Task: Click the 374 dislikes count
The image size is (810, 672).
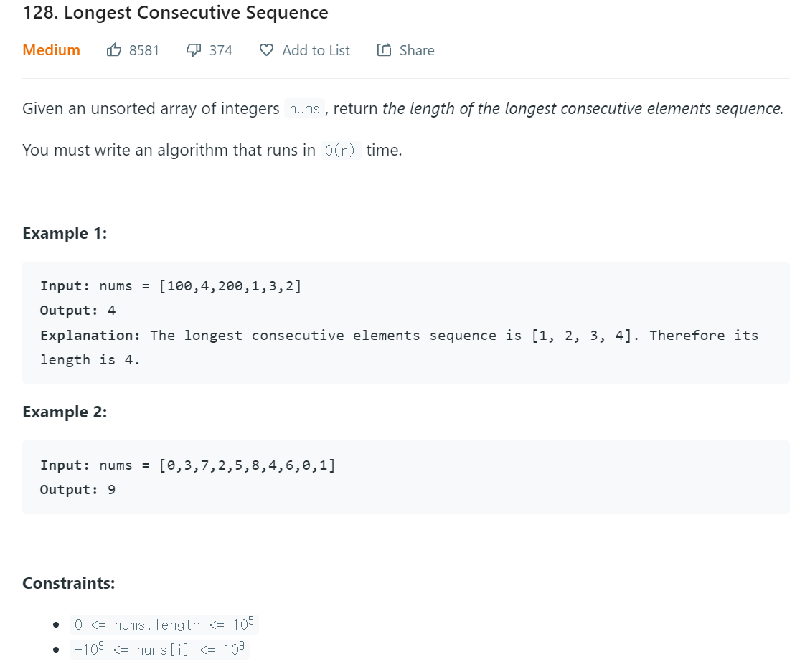Action: pyautogui.click(x=220, y=50)
